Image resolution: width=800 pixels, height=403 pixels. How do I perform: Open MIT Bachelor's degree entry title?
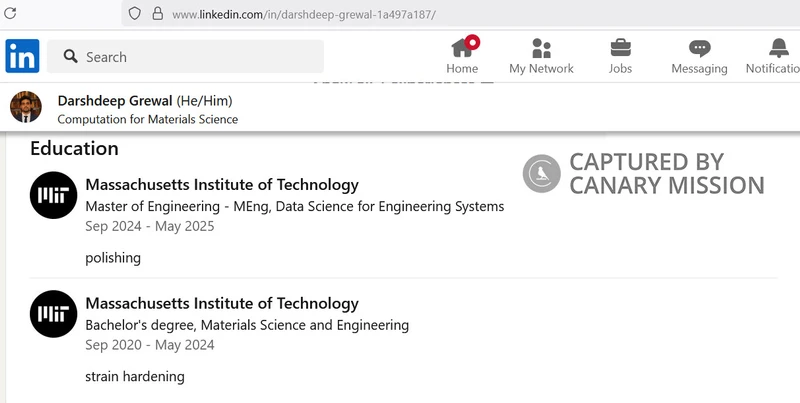[x=222, y=303]
